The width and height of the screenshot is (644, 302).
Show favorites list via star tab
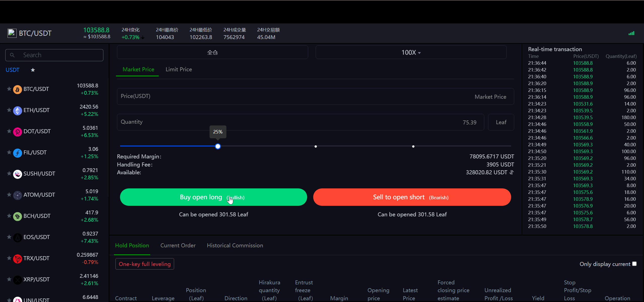pyautogui.click(x=33, y=70)
